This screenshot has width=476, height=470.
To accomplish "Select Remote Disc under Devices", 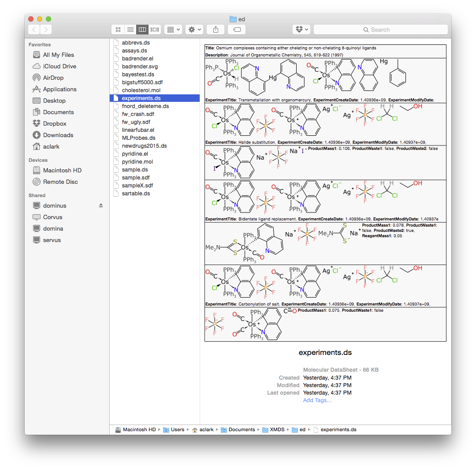I will 60,182.
